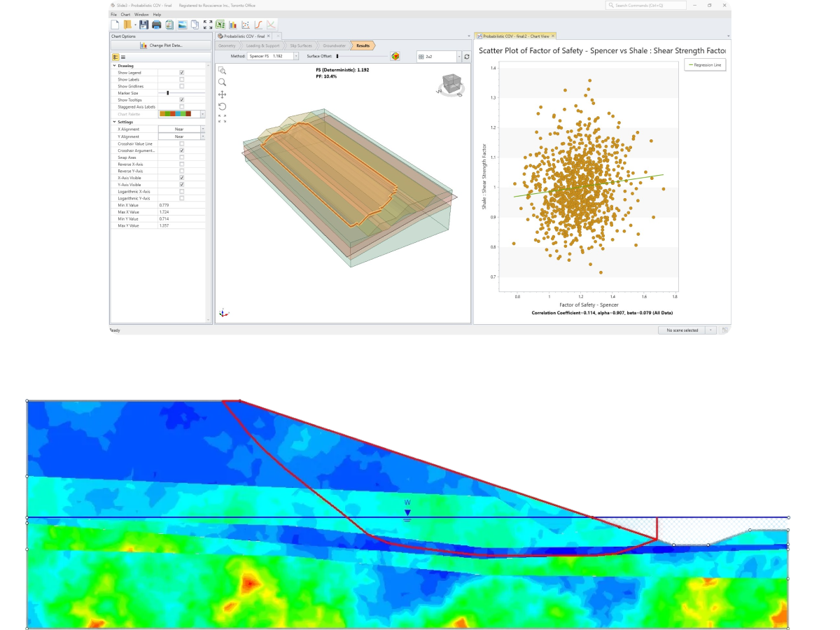Open the Chart menu
The height and width of the screenshot is (630, 840).
(125, 13)
